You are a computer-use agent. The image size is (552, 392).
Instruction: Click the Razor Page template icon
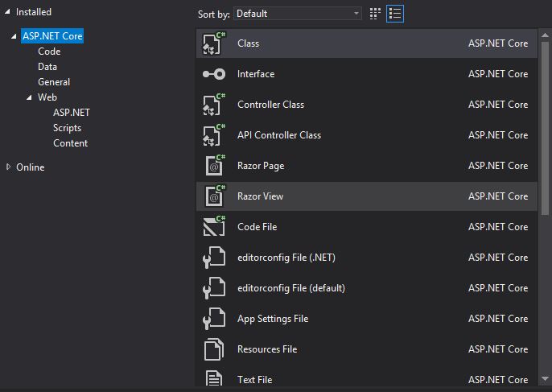215,166
